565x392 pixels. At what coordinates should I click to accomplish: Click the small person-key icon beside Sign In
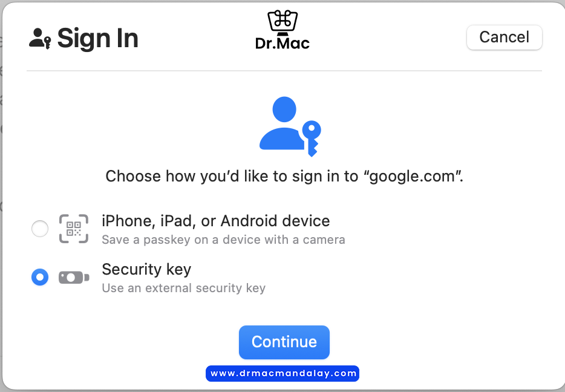[40, 39]
